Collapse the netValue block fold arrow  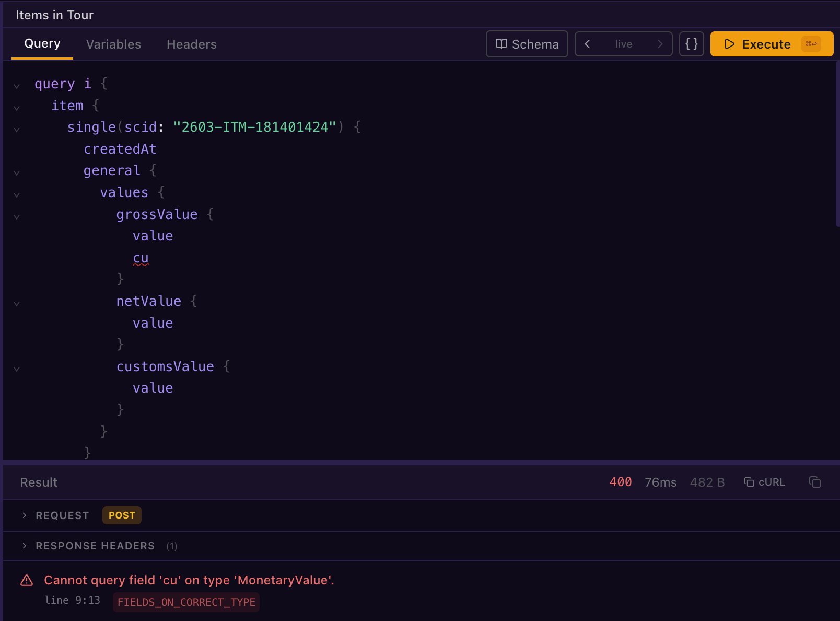click(16, 303)
